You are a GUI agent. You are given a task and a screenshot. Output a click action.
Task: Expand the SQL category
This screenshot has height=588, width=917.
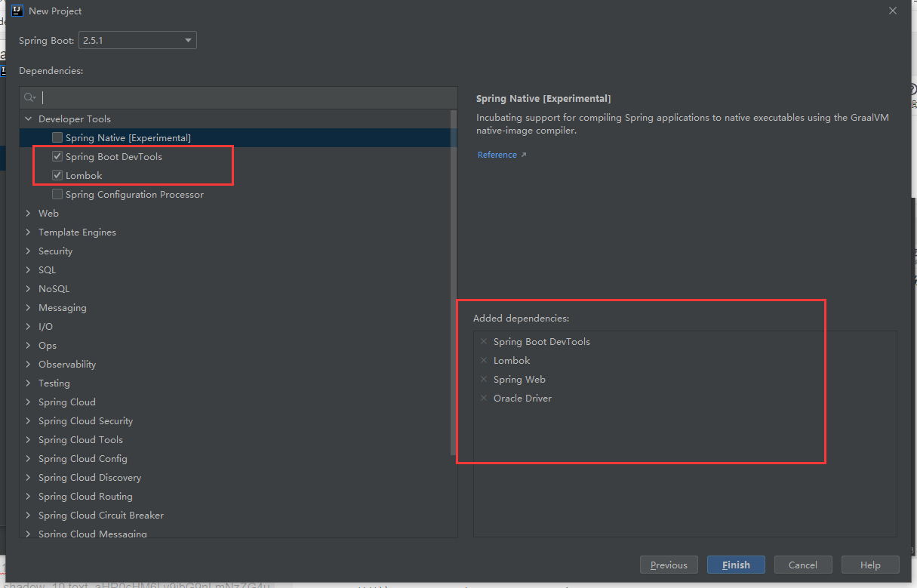[29, 269]
